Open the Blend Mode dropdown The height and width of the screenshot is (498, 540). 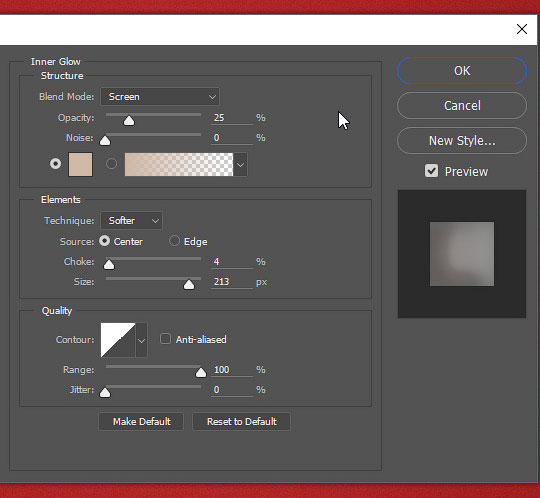(x=160, y=97)
